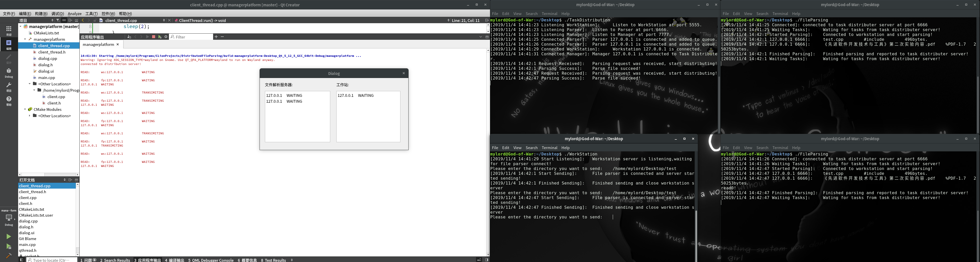Build project with hammer icon
The width and height of the screenshot is (980, 262).
tap(8, 256)
